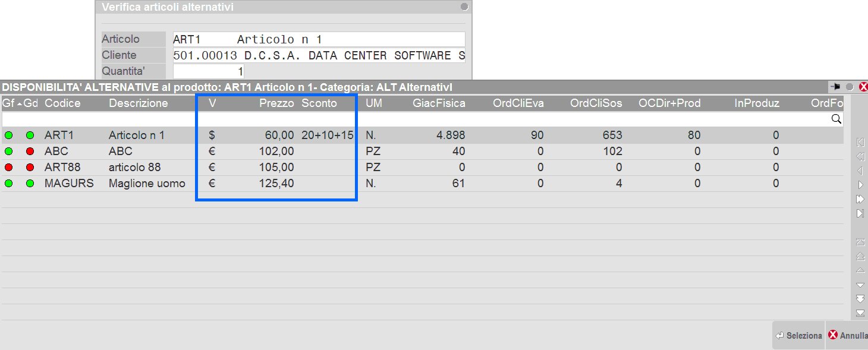The height and width of the screenshot is (350, 868).
Task: Click the scroll-to-top arrow icon
Action: tap(860, 242)
